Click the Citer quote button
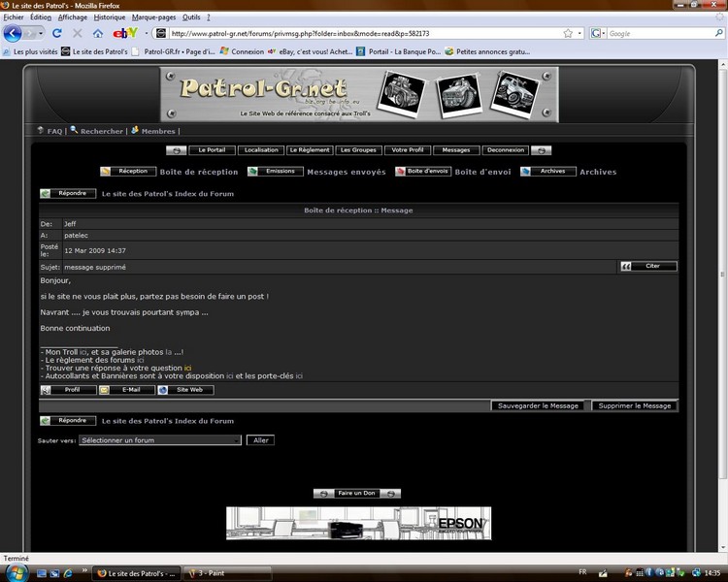Viewport: 728px width, 582px height. point(648,266)
